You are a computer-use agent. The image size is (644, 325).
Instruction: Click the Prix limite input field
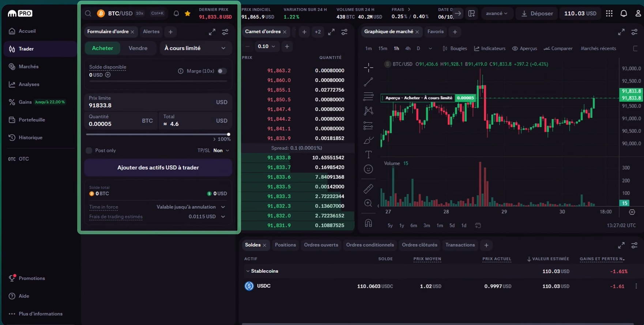click(158, 102)
